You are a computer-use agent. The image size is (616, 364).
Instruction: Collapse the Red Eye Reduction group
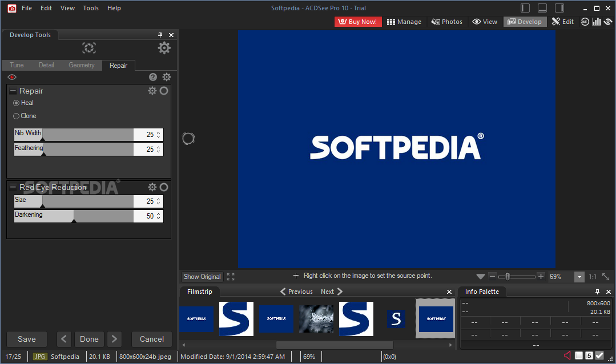pyautogui.click(x=13, y=187)
